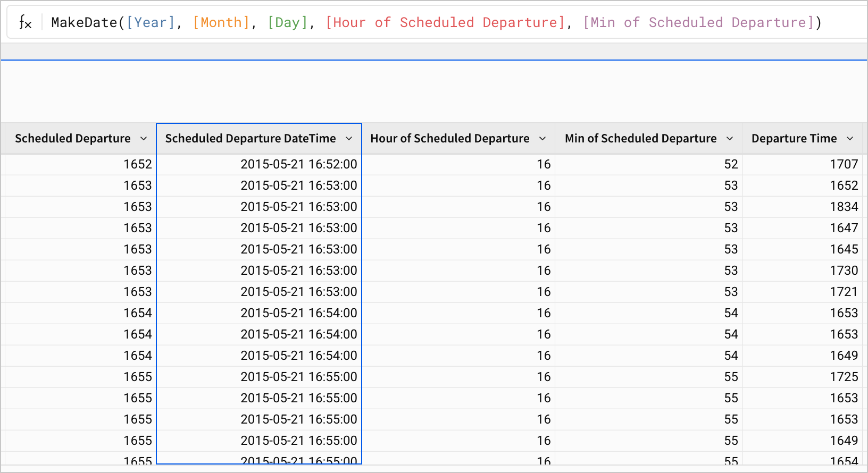Click [Hour of Scheduled Departure] in the formula
This screenshot has width=868, height=473.
pos(445,23)
